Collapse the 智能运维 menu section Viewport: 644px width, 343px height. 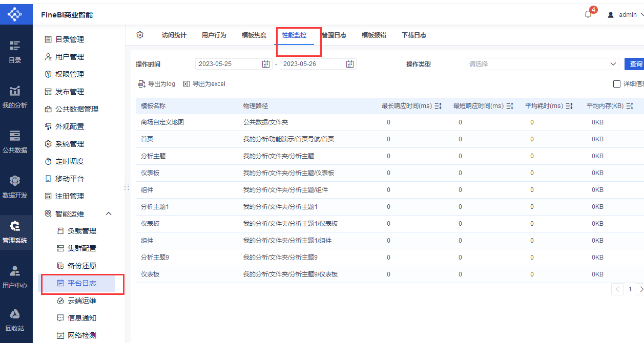(109, 213)
